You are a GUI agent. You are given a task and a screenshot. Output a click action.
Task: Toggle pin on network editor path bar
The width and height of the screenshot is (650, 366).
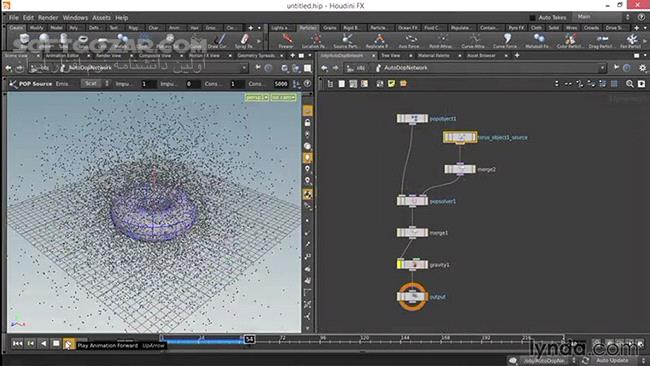pyautogui.click(x=616, y=68)
